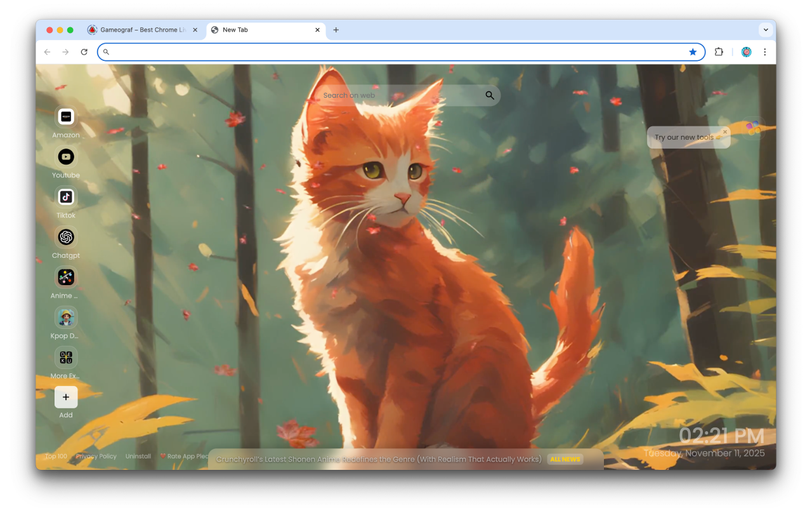Click the Tuesday, November 11, 2025 date
The image size is (812, 508).
[x=704, y=453]
